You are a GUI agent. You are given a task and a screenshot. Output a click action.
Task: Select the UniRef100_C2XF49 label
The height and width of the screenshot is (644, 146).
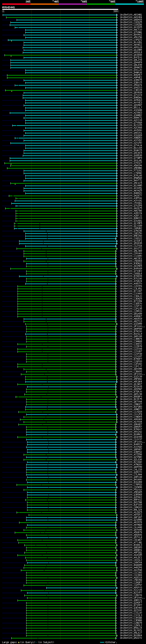[131, 354]
